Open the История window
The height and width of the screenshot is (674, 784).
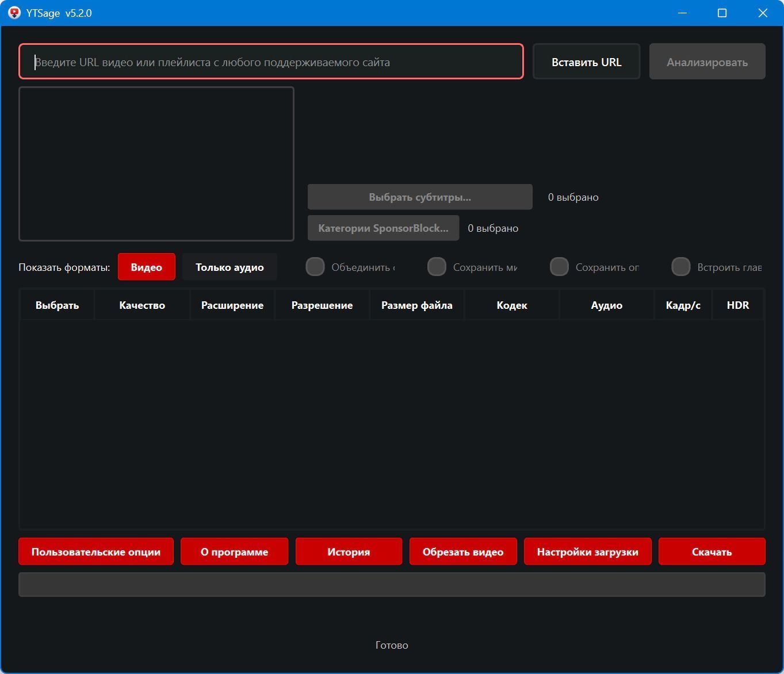click(x=349, y=552)
